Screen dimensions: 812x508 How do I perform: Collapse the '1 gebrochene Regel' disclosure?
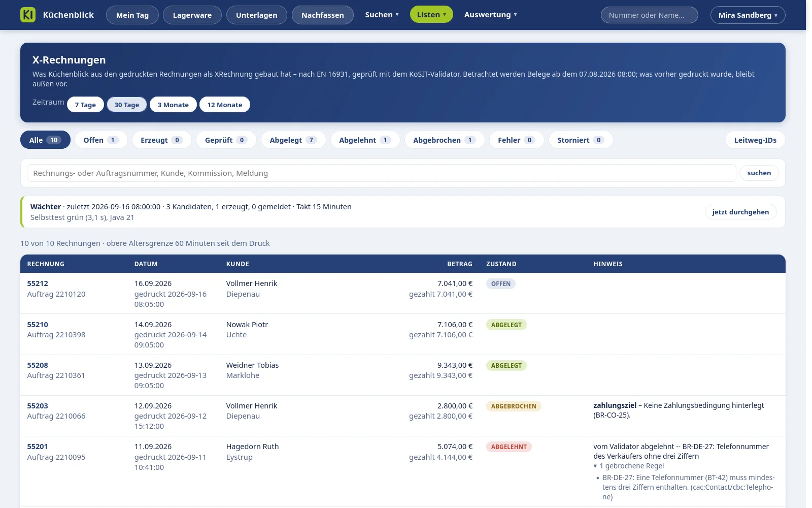point(629,466)
